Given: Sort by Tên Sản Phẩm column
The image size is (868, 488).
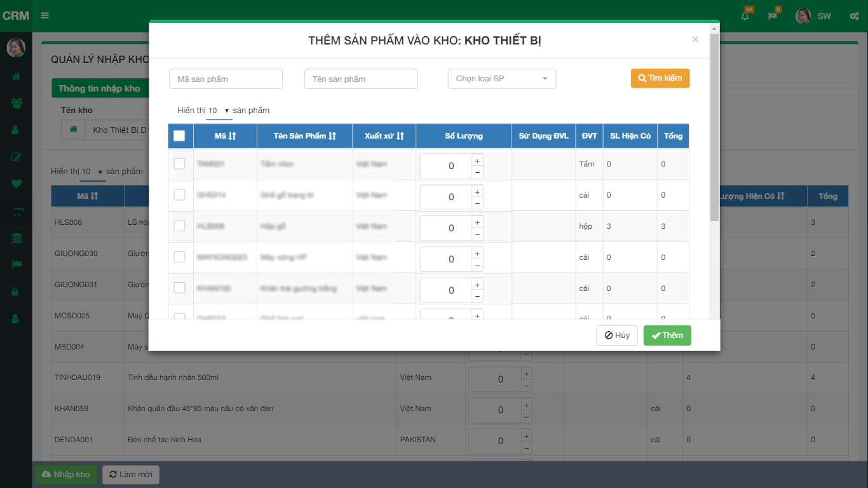Looking at the screenshot, I should pos(304,136).
